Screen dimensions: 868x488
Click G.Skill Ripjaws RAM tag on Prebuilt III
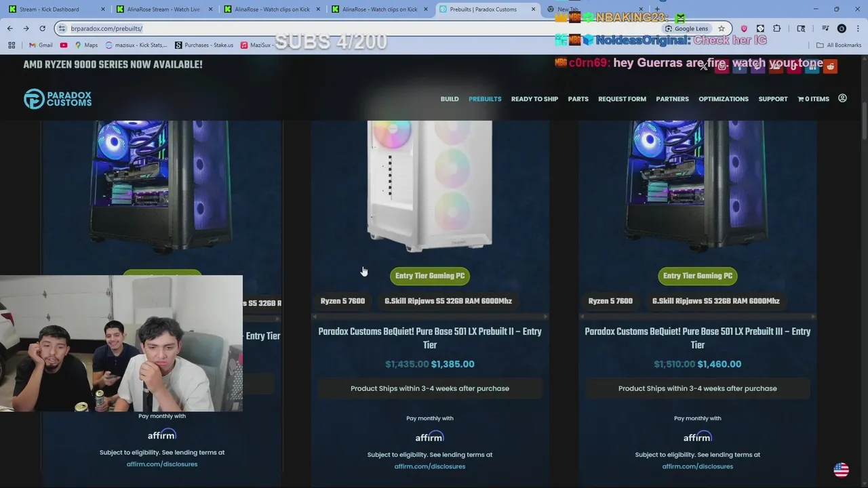coord(716,301)
